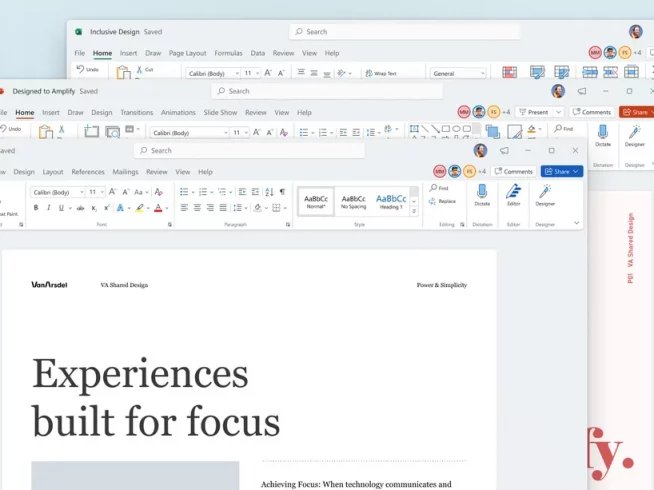The width and height of the screenshot is (654, 490).
Task: Open the Calibri (Body) font dropdown in Word
Action: click(58, 192)
